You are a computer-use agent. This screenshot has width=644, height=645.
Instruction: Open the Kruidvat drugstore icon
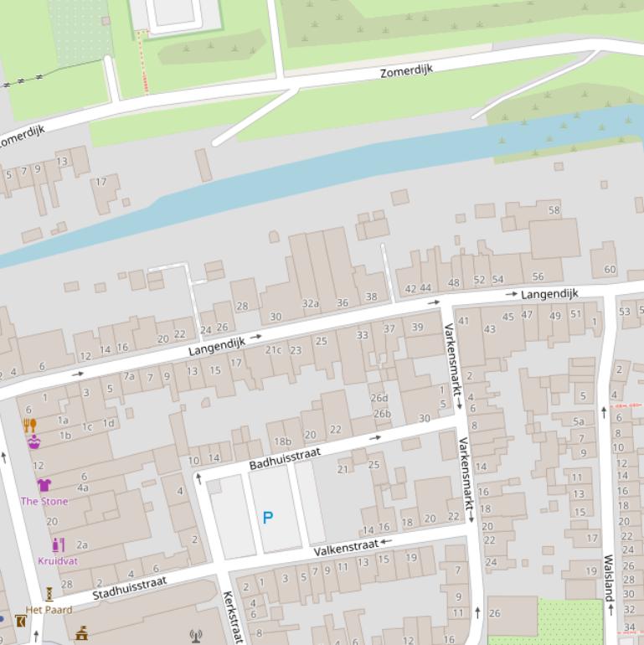(58, 545)
